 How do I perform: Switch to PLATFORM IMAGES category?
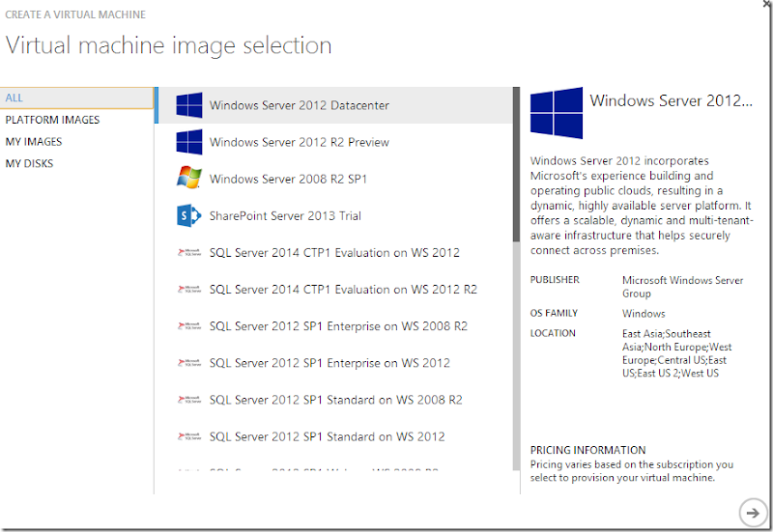click(x=52, y=120)
